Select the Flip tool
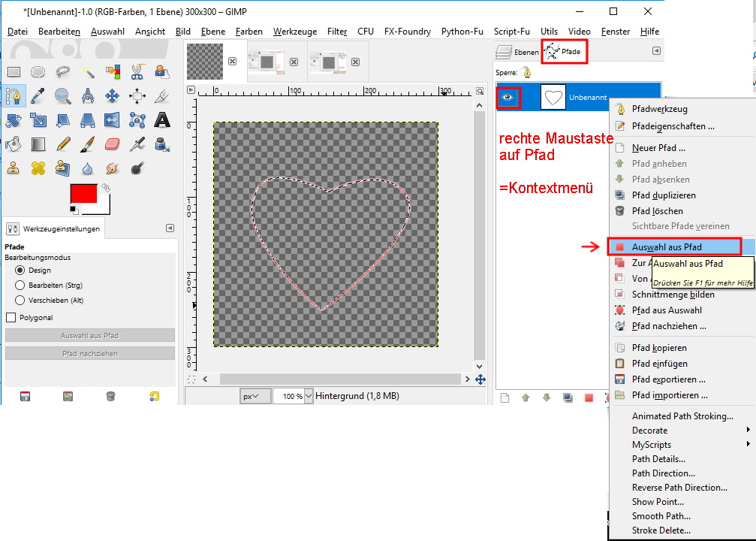 point(113,120)
